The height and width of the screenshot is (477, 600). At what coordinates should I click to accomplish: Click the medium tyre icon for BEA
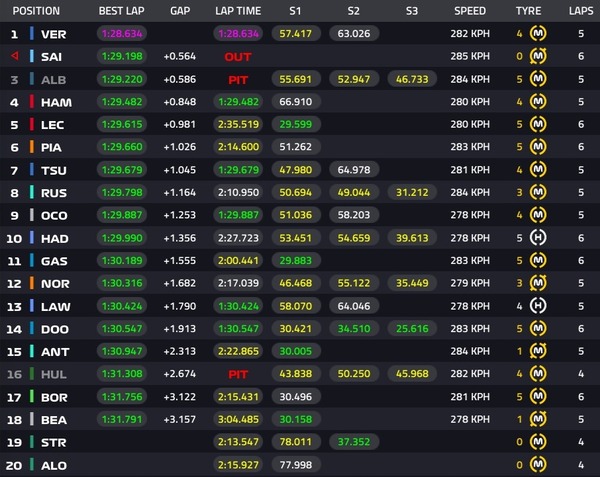(x=538, y=419)
